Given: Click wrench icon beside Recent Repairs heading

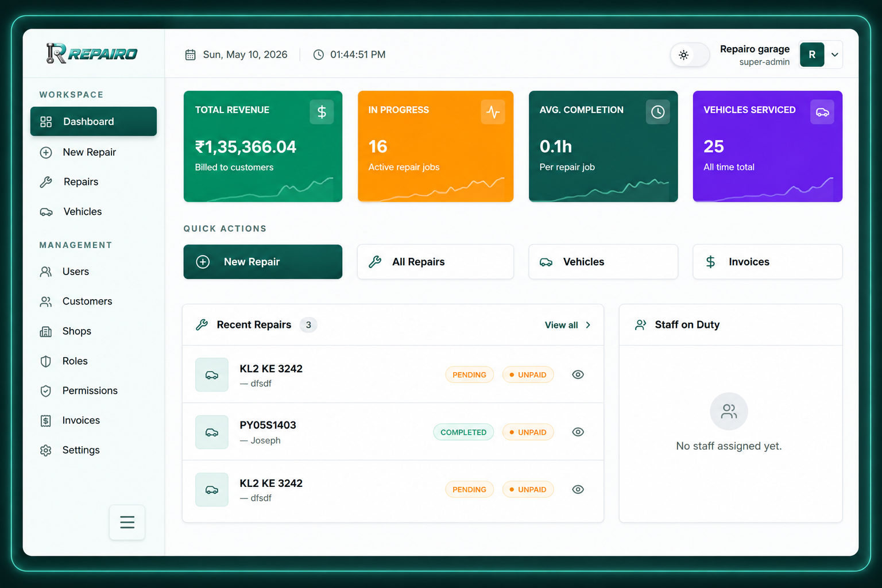Looking at the screenshot, I should 202,324.
